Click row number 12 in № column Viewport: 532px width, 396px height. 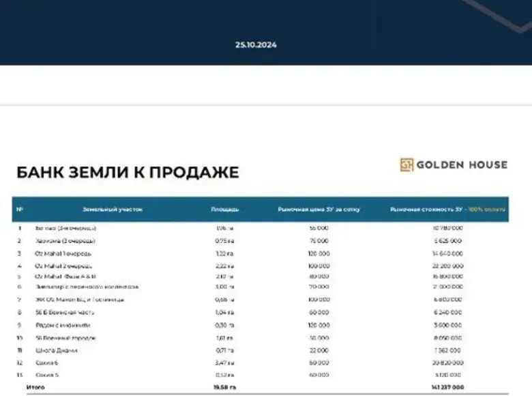click(20, 363)
